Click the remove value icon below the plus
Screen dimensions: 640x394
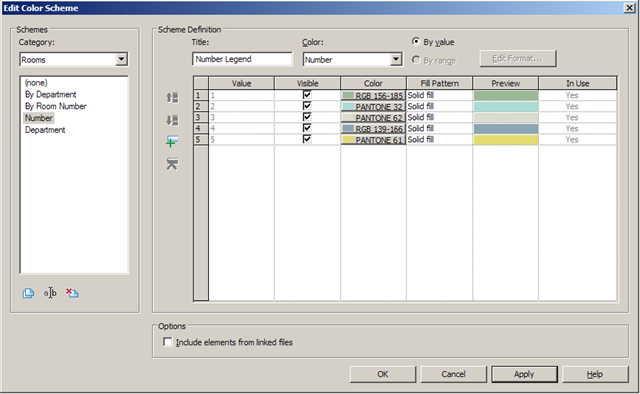(172, 164)
